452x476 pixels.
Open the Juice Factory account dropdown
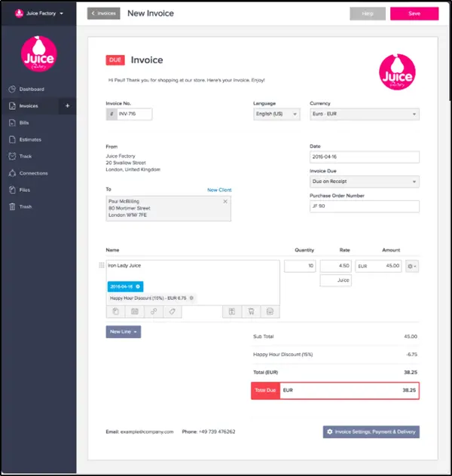click(x=39, y=14)
